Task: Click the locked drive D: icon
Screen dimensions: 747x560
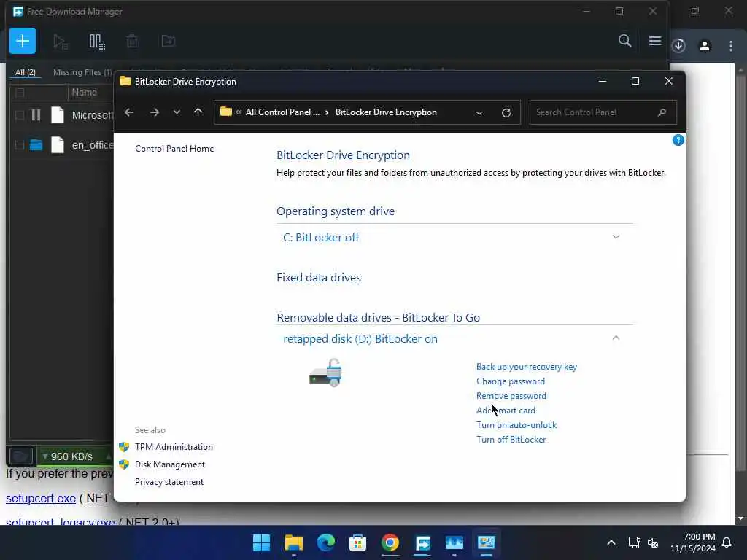Action: click(x=326, y=373)
